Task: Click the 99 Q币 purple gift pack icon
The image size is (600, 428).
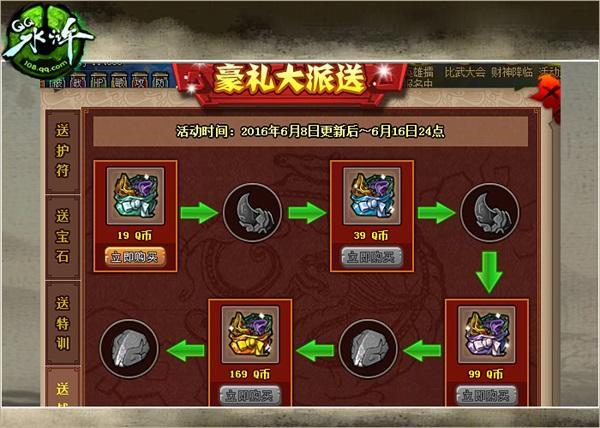Action: pyautogui.click(x=487, y=334)
